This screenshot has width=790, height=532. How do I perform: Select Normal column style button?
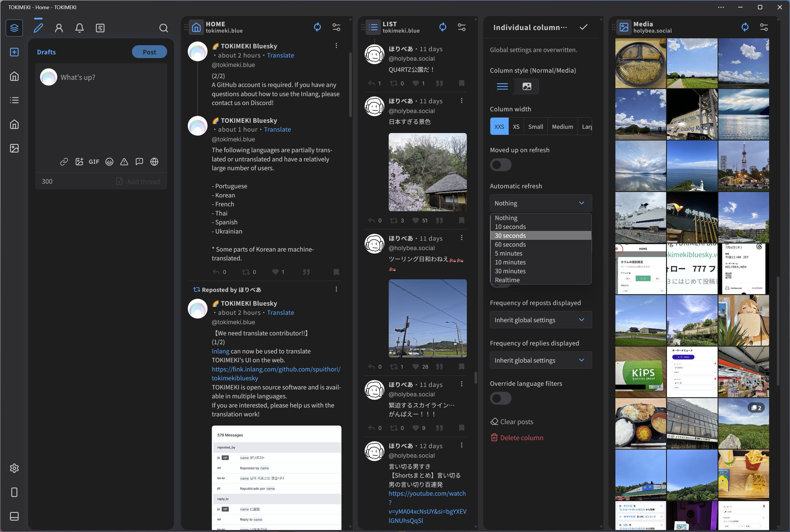click(502, 86)
